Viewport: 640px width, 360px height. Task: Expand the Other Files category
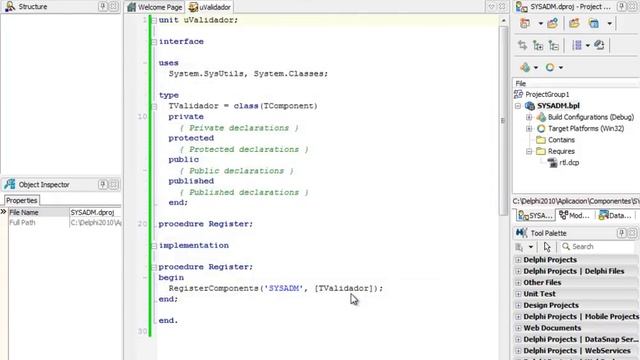tap(518, 282)
